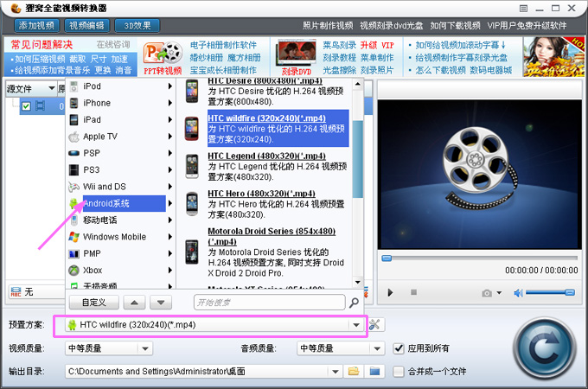Click the 自定义 custom button
Viewport: 588px width, 389px height.
(x=94, y=303)
